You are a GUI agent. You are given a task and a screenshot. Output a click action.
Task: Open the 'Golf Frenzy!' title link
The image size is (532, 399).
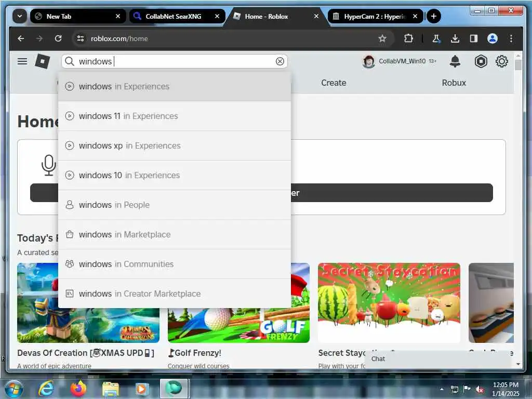click(195, 353)
